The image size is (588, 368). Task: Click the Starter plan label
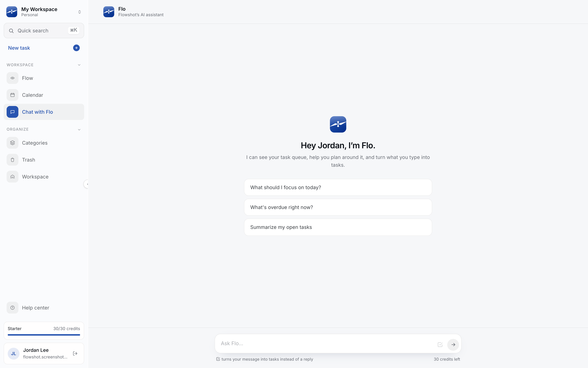click(x=15, y=329)
